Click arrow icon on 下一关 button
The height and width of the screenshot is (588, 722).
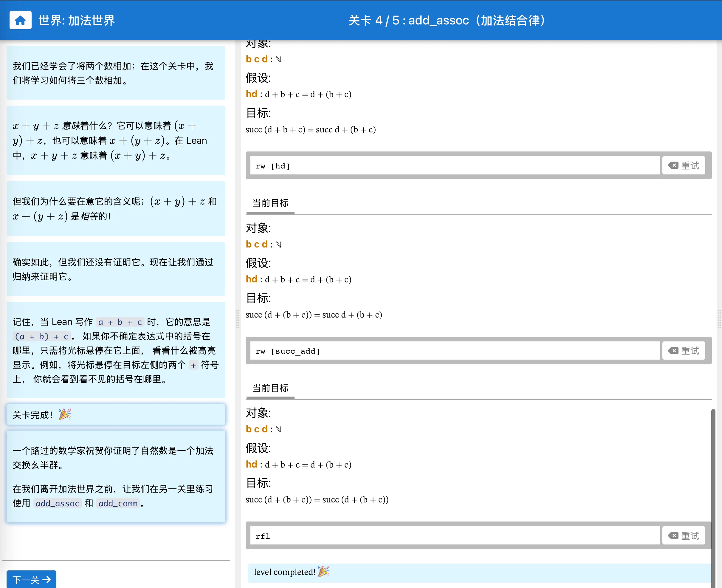click(47, 580)
